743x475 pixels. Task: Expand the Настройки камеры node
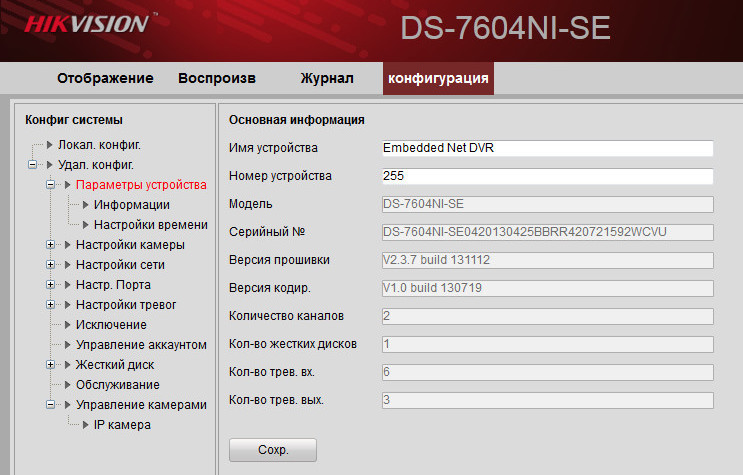coord(50,245)
